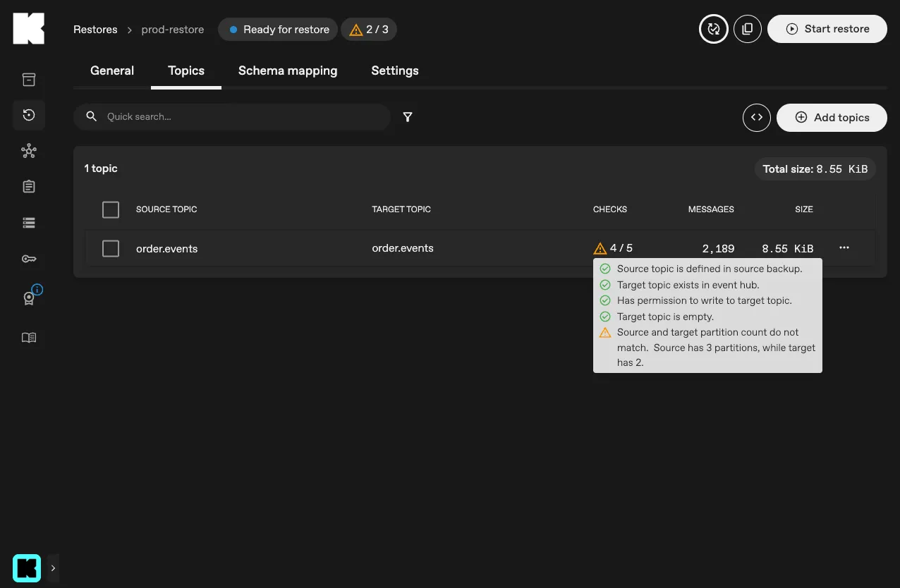Screen dimensions: 900x588
Task: Click the 4 / 5 checks warning indicator
Action: (x=613, y=248)
